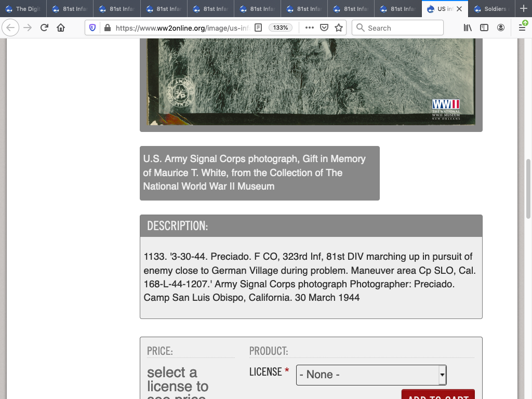The width and height of the screenshot is (532, 399).
Task: Reset the 133% zoom level
Action: click(281, 28)
